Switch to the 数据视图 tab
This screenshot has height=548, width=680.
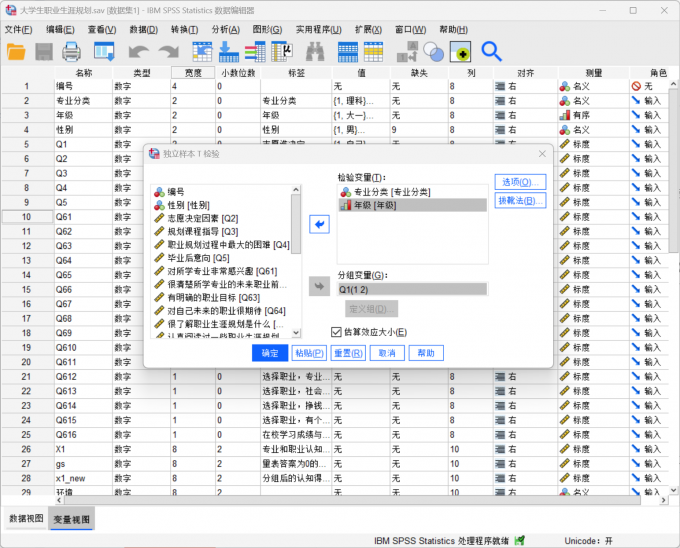click(26, 519)
